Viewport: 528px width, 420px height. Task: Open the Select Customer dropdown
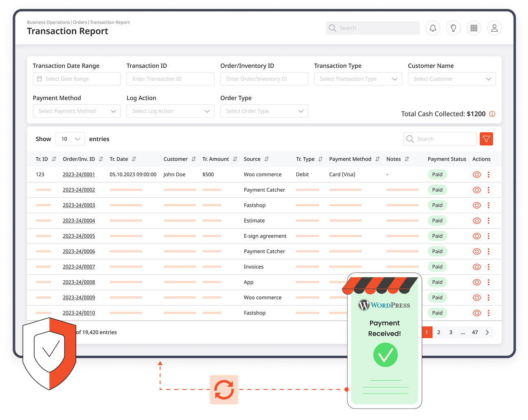(451, 79)
